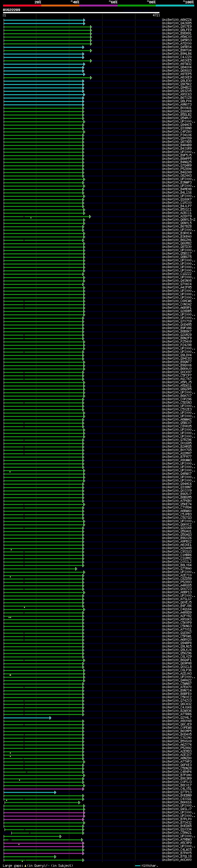Click entry UniRef100_B7QLI8
197x868 pixels.
click(177, 857)
